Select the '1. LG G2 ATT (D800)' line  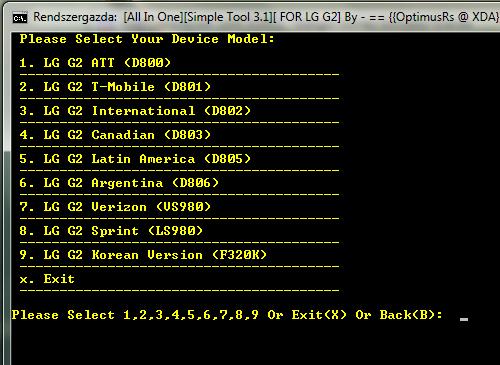pos(95,63)
